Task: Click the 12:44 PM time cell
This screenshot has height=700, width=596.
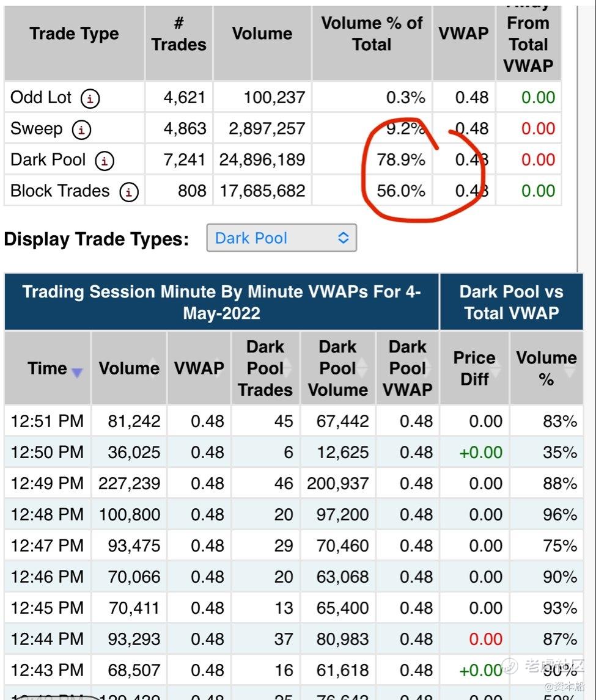Action: pos(47,639)
